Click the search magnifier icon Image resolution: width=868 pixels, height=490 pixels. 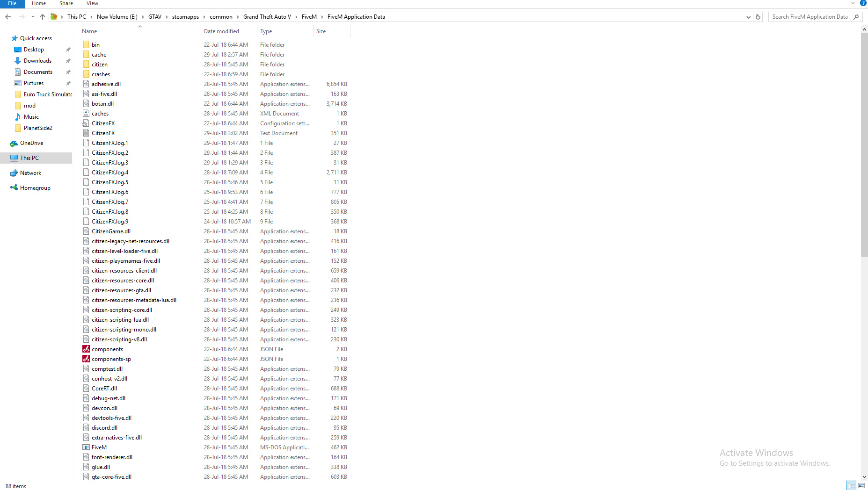pos(856,17)
